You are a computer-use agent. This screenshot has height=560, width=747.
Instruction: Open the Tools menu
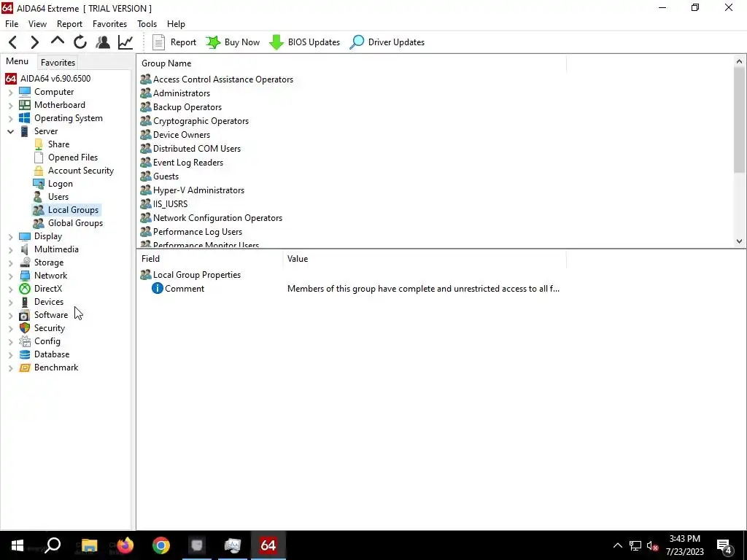pyautogui.click(x=147, y=24)
